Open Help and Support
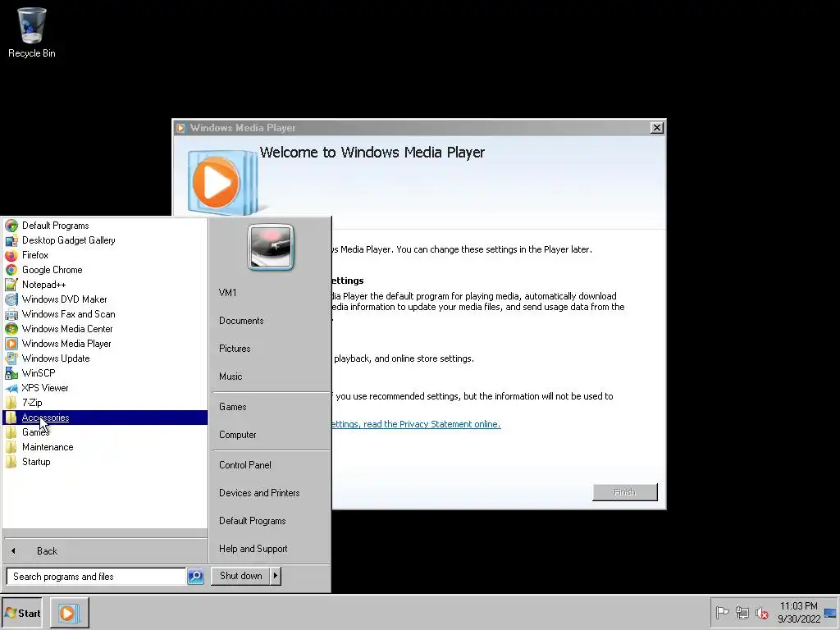840x630 pixels. (271, 549)
